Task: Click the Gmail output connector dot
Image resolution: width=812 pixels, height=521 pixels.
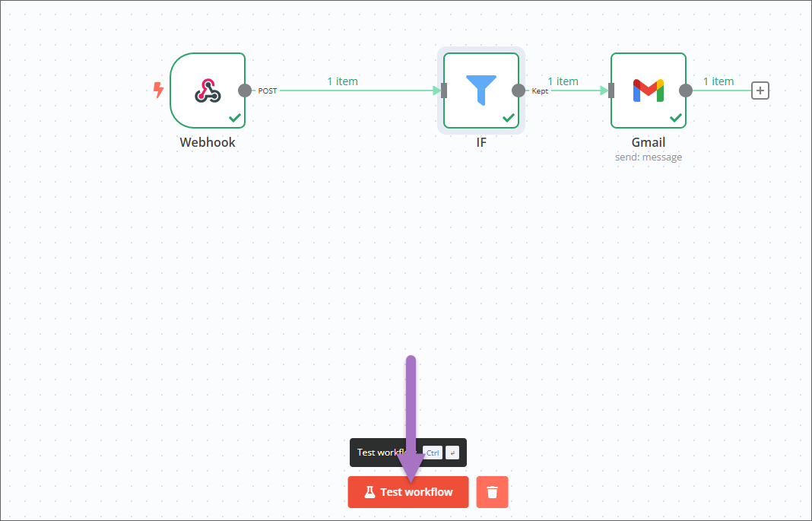Action: (686, 91)
